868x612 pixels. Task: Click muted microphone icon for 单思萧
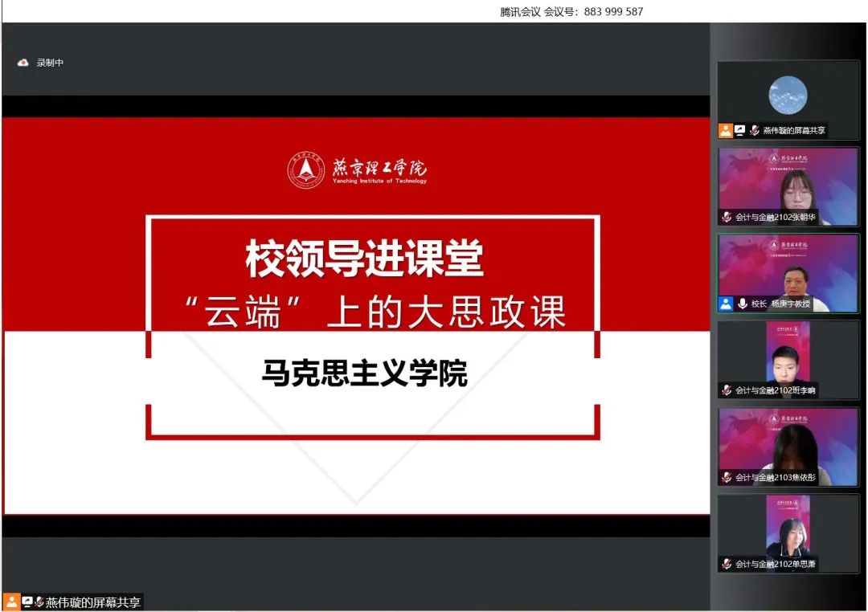[x=727, y=564]
